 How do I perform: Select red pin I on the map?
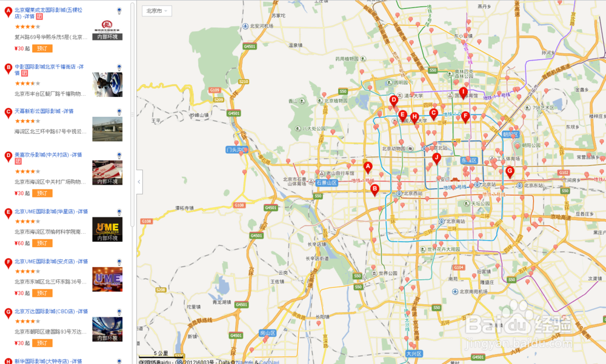coord(463,93)
